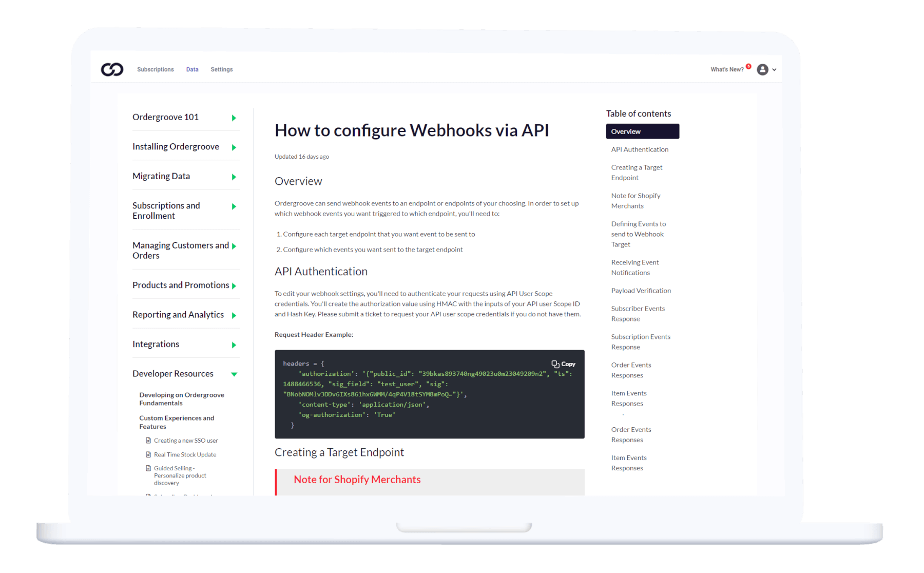Image resolution: width=924 pixels, height=573 pixels.
Task: Jump to Payload Verification section
Action: (641, 291)
